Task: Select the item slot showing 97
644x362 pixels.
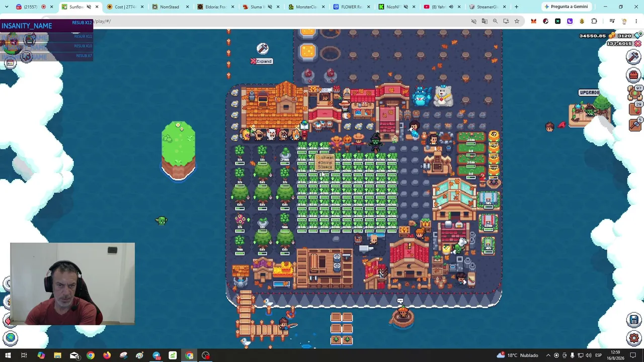Action: click(x=635, y=93)
